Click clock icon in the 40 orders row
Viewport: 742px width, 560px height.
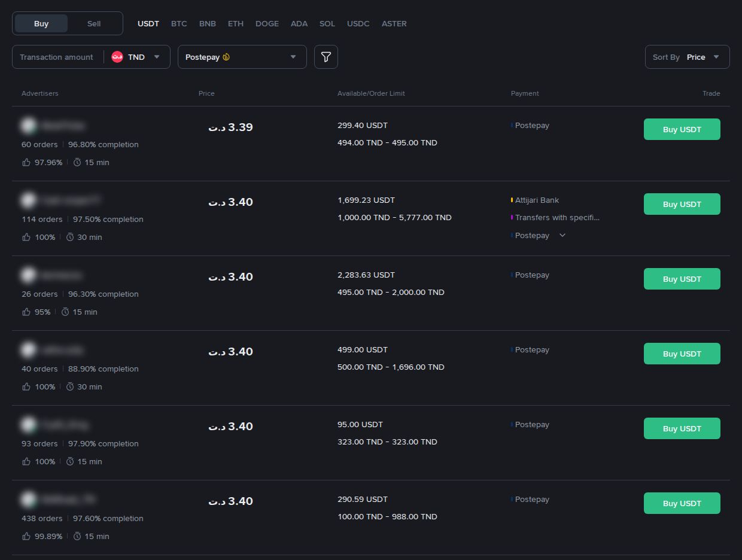pos(70,386)
